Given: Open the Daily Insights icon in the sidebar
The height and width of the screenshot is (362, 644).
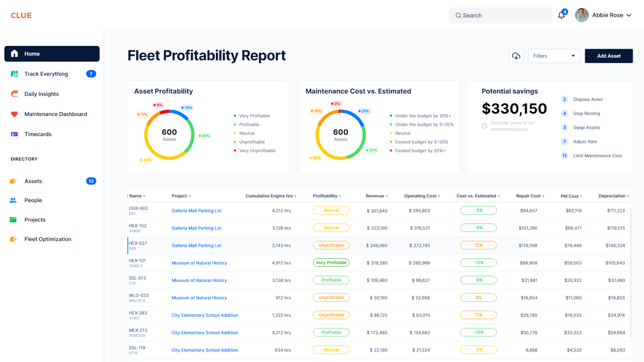Looking at the screenshot, I should [13, 93].
